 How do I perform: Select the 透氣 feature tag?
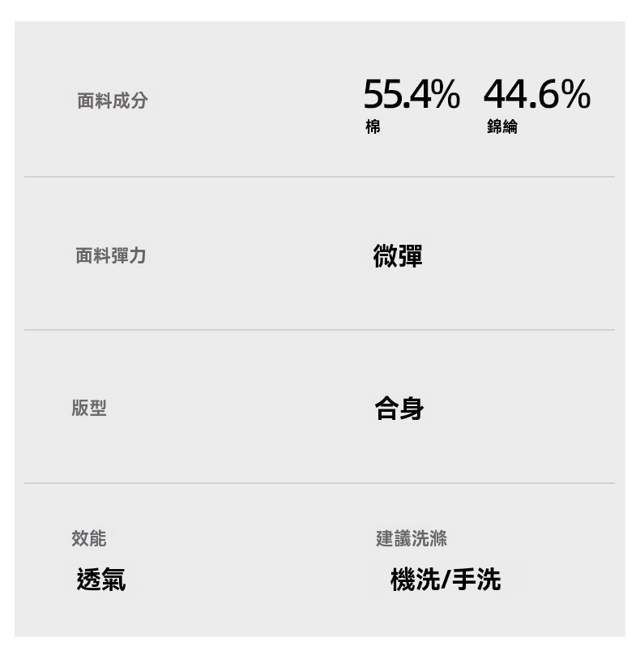(101, 580)
